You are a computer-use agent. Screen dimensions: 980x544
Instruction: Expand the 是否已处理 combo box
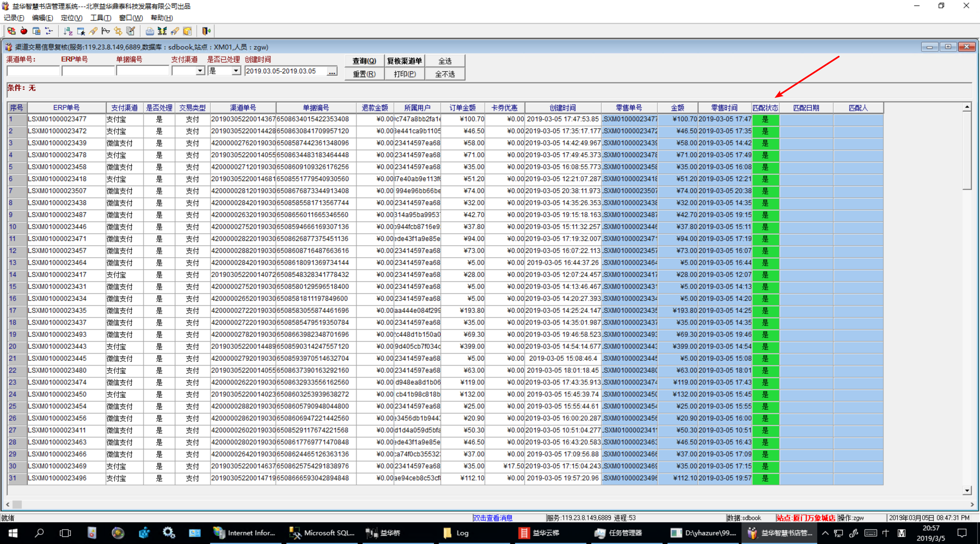236,71
